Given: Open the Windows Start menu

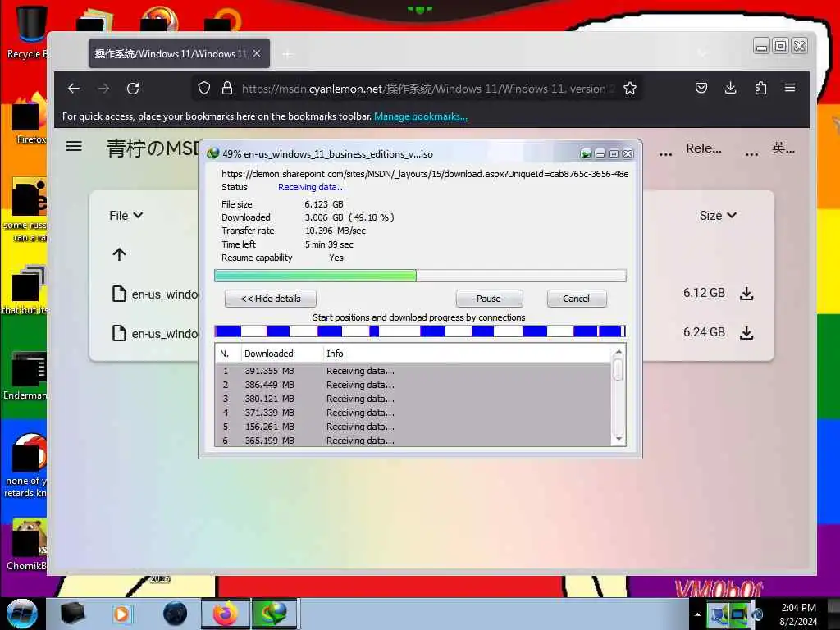Looking at the screenshot, I should click(x=22, y=614).
